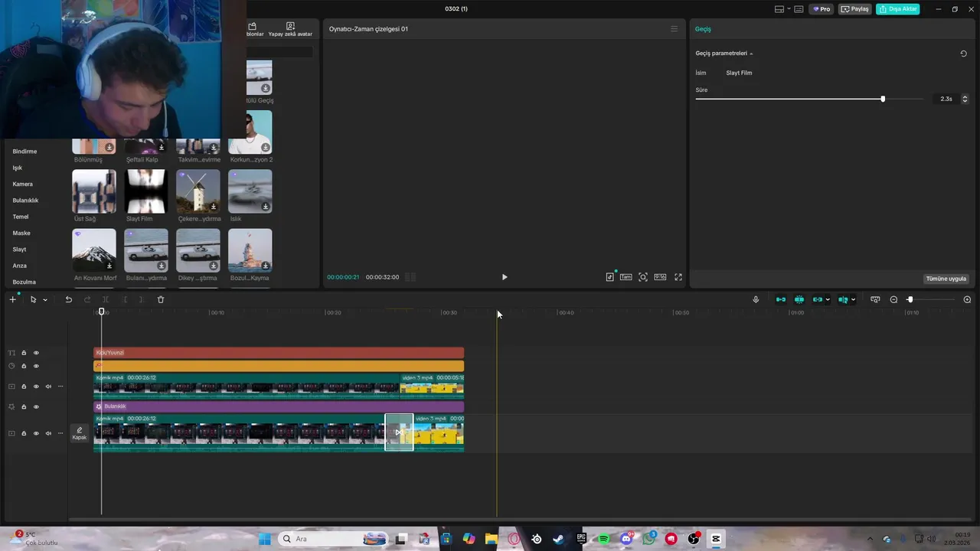Image resolution: width=980 pixels, height=551 pixels.
Task: Click the Tam quality button in player
Action: tap(626, 277)
